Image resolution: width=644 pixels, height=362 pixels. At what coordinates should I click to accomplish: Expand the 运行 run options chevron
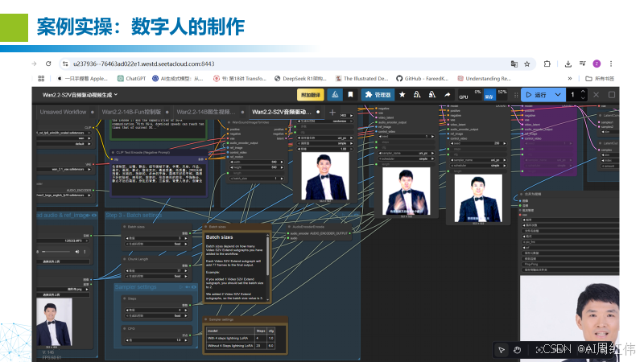[558, 95]
